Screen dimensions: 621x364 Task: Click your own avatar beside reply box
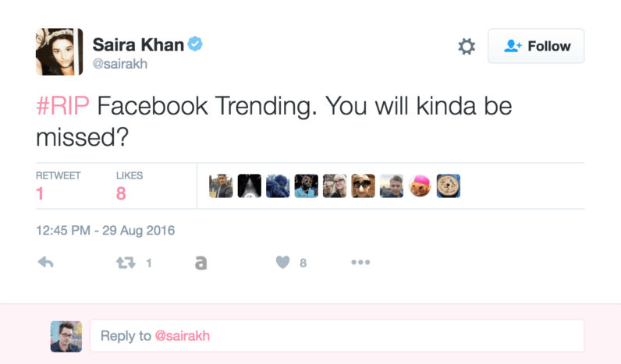click(x=66, y=337)
